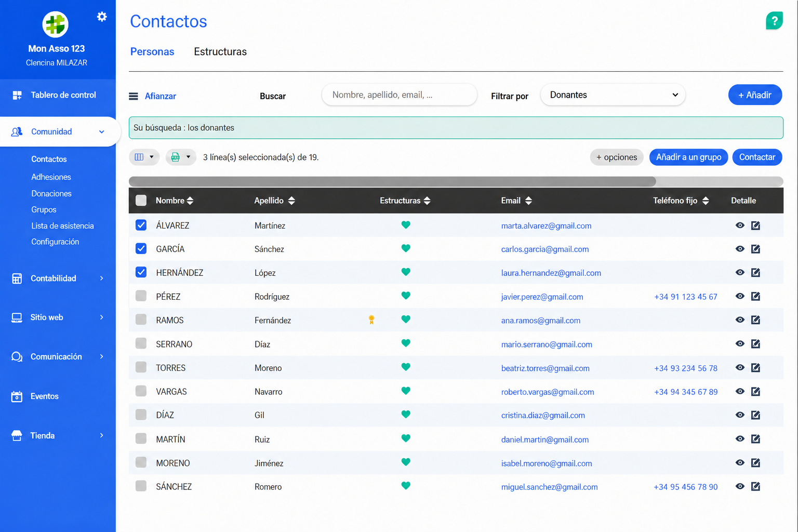Click the Añadir a un grupo button

(x=688, y=157)
